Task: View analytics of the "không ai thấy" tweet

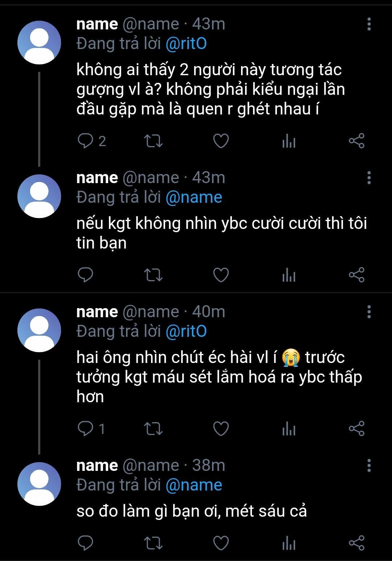Action: [289, 141]
